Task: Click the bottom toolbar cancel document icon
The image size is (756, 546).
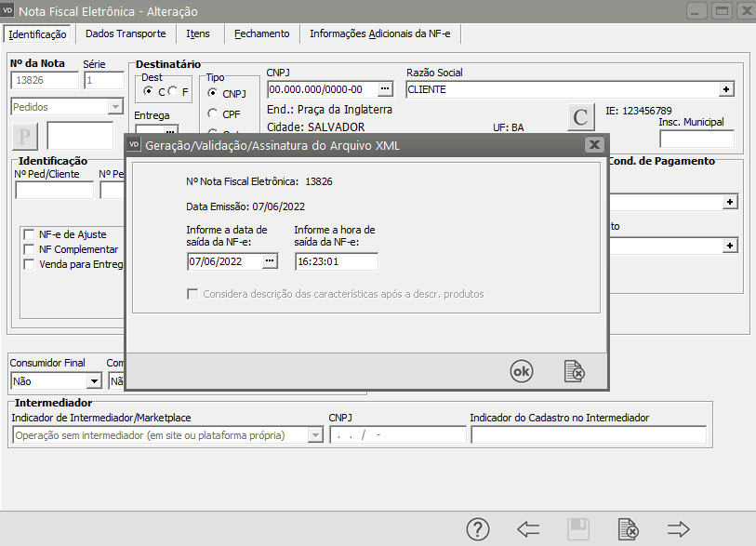Action: (628, 529)
